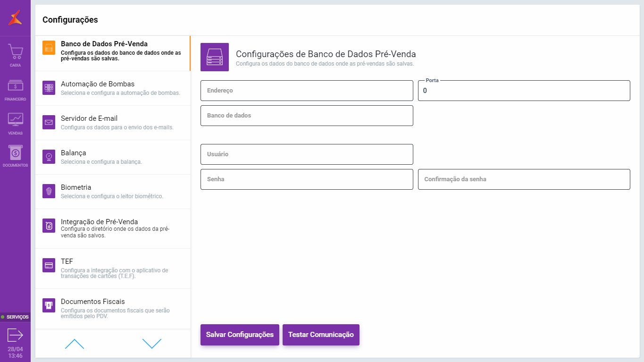The width and height of the screenshot is (644, 362).
Task: Click the TEF card icon
Action: 49,266
